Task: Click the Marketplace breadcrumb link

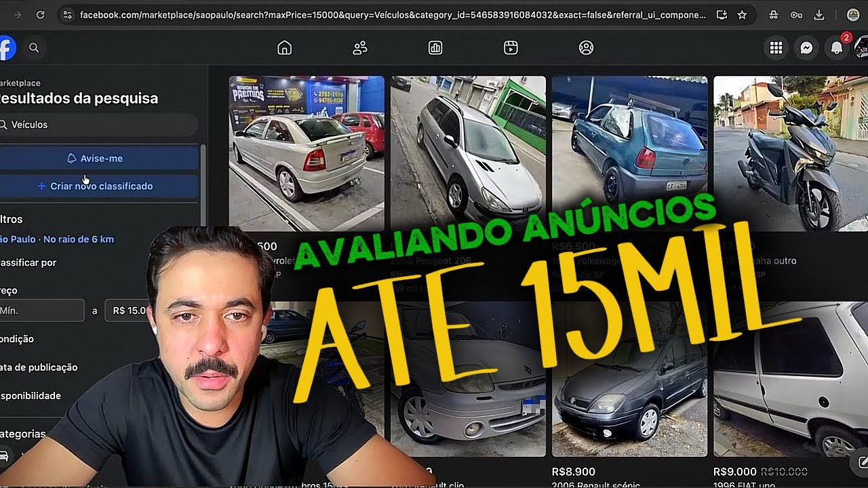Action: (x=20, y=83)
